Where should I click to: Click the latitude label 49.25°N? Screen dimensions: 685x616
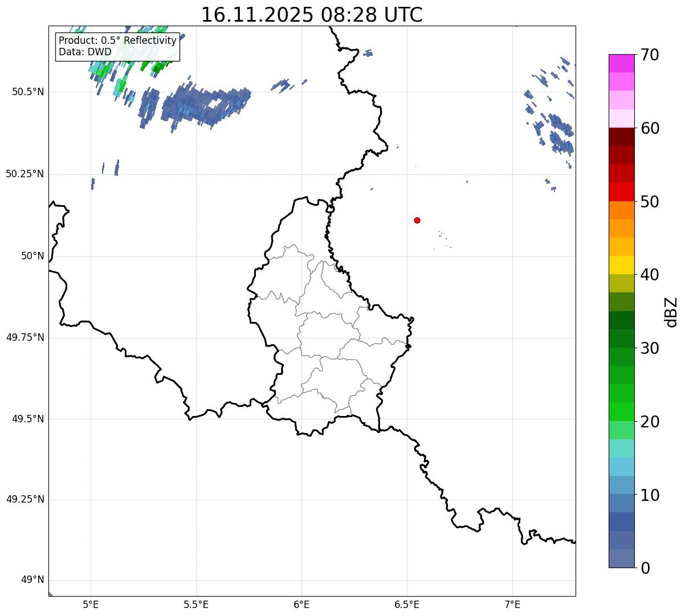click(x=25, y=499)
